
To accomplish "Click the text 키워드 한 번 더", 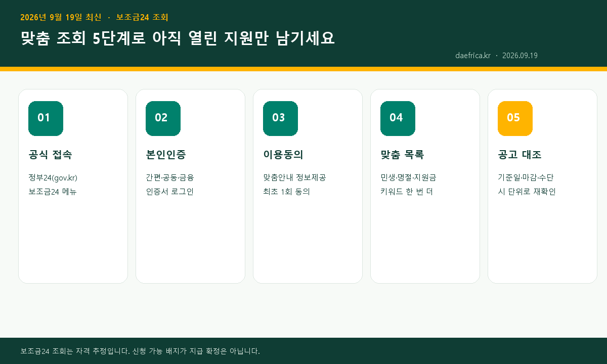I will click(407, 192).
